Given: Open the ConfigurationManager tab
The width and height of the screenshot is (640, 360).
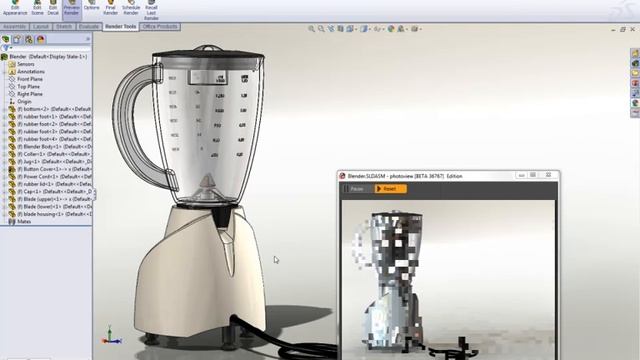Looking at the screenshot, I should pyautogui.click(x=29, y=40).
